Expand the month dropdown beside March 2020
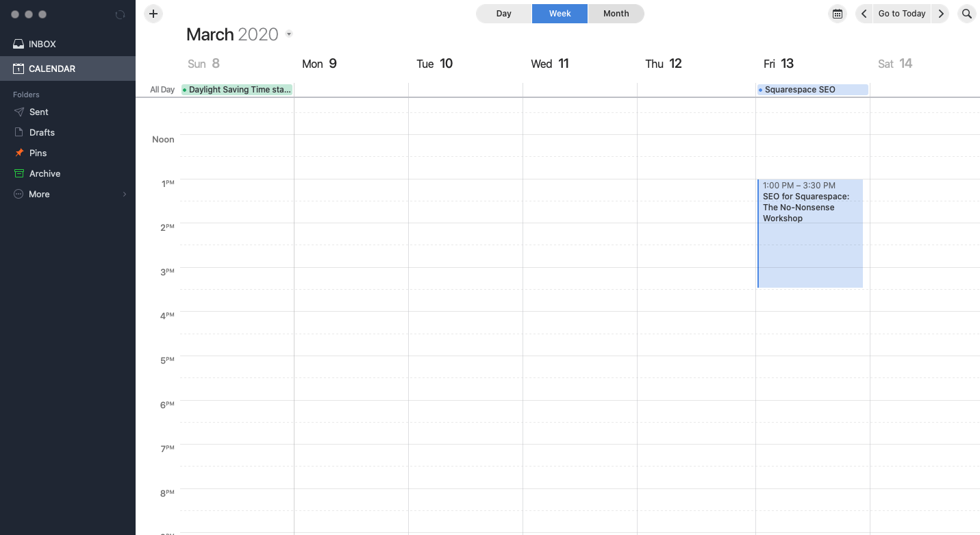The width and height of the screenshot is (980, 535). tap(289, 34)
